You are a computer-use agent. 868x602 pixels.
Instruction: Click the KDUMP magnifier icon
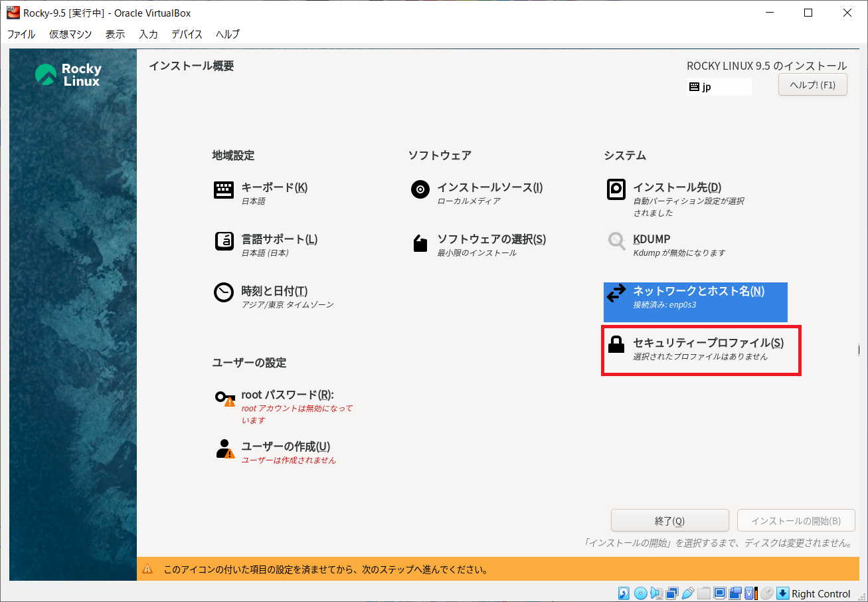click(617, 241)
